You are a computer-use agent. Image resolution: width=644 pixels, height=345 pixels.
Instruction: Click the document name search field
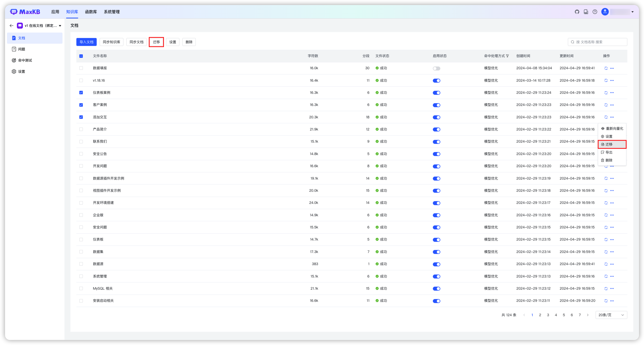tap(600, 42)
